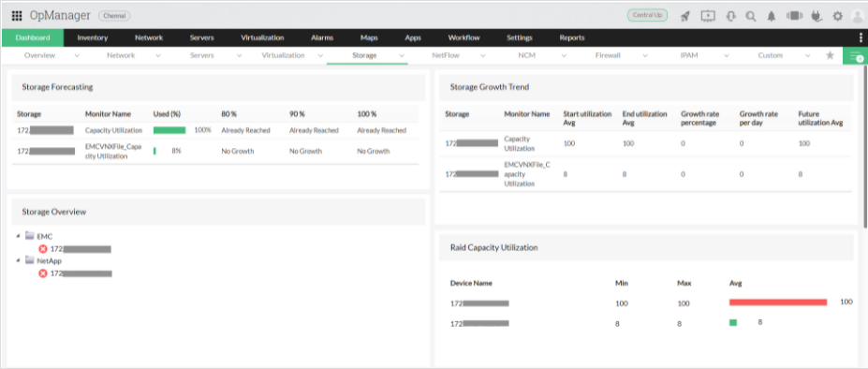Switch to the Overview dashboard tab
This screenshot has width=868, height=369.
tap(39, 55)
